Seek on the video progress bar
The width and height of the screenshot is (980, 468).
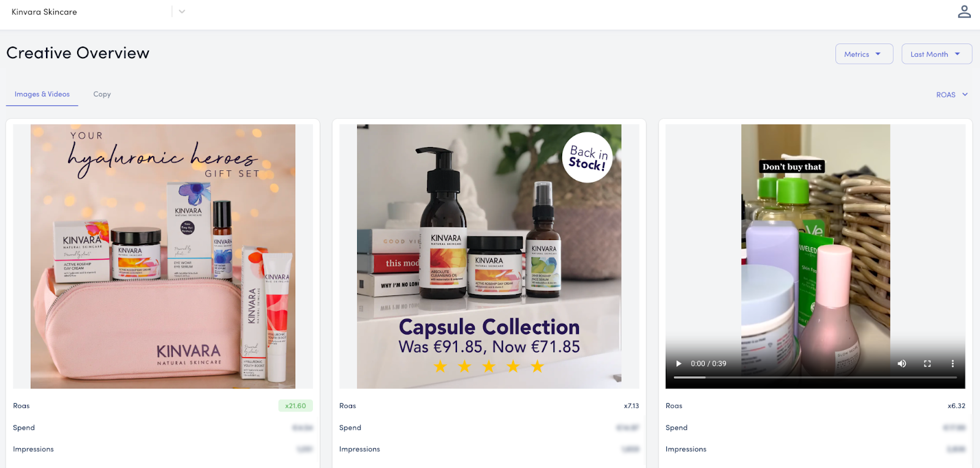[815, 377]
